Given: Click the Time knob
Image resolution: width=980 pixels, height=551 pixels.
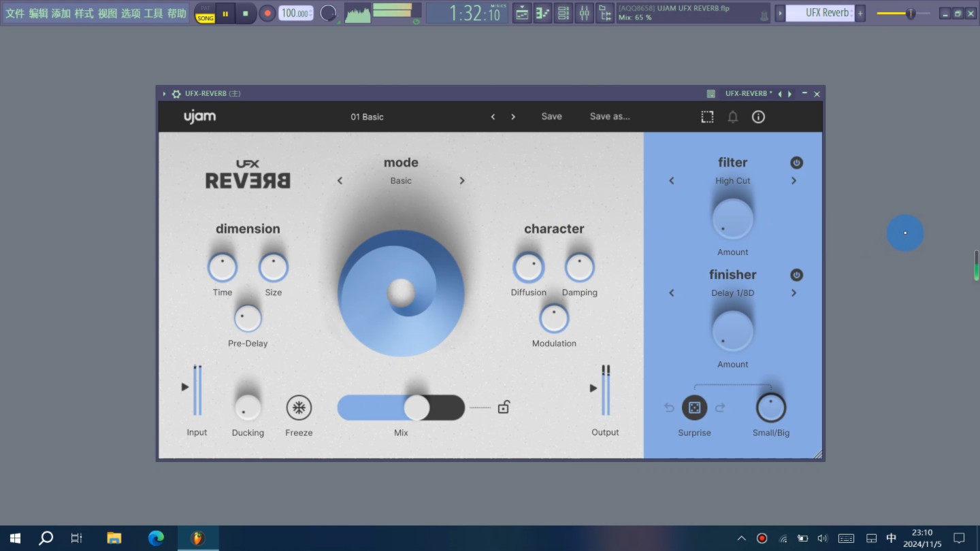Looking at the screenshot, I should (223, 267).
